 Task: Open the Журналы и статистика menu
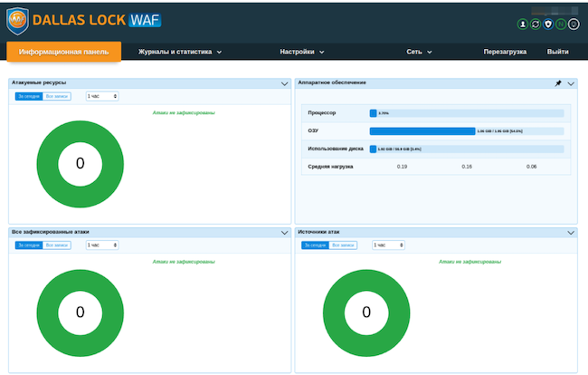pos(180,52)
